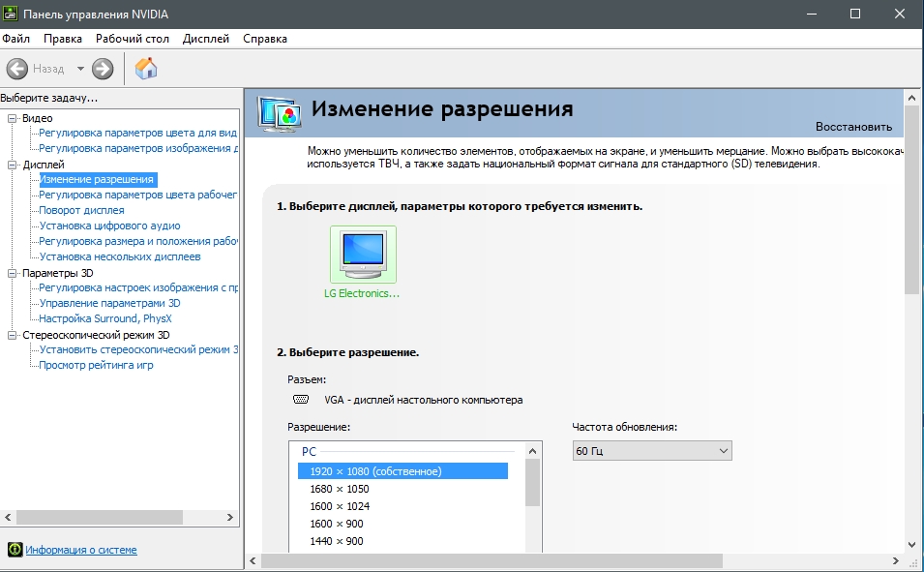Screen dimensions: 924x572
Task: Select the LG Electronics display icon
Action: coord(365,254)
